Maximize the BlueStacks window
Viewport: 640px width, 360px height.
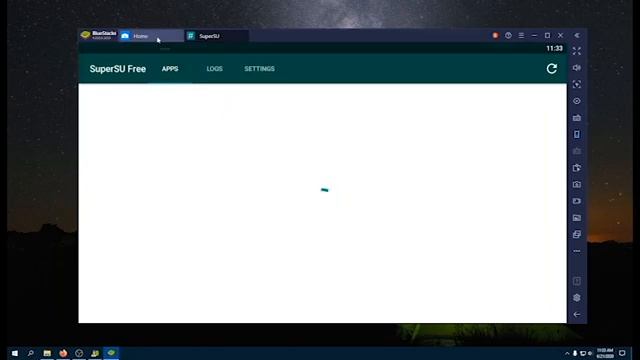(x=547, y=36)
